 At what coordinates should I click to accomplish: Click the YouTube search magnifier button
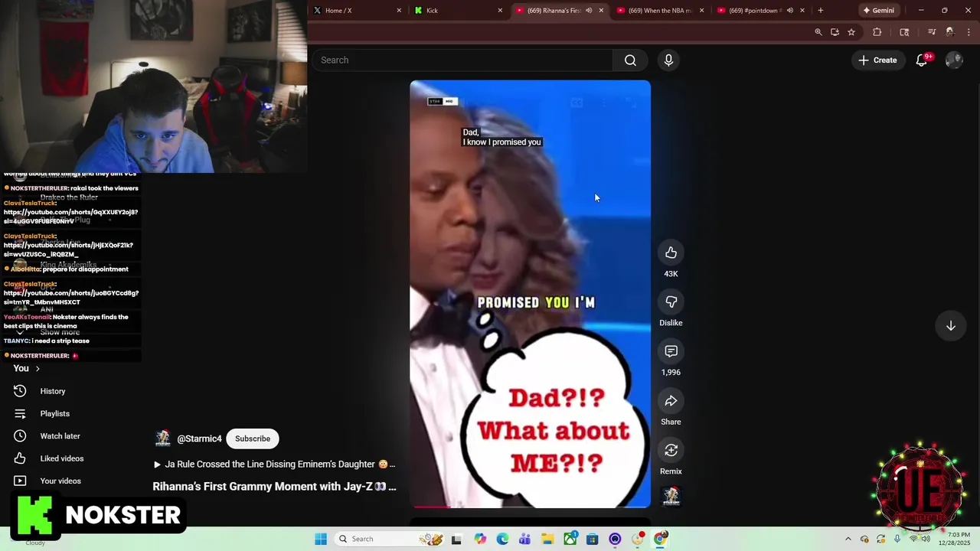(630, 60)
